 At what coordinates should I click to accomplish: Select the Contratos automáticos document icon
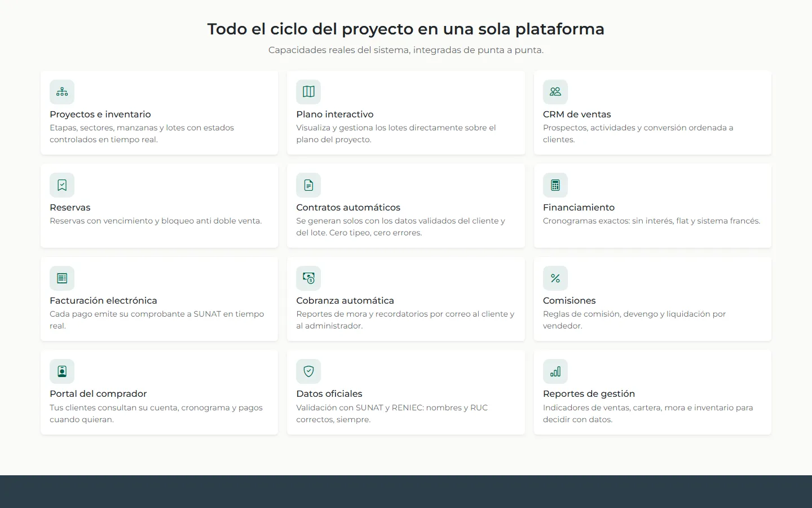click(x=308, y=185)
